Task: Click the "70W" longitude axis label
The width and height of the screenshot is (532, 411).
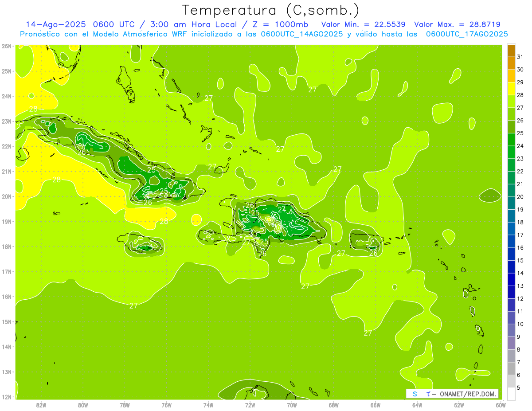Action: [x=292, y=404]
